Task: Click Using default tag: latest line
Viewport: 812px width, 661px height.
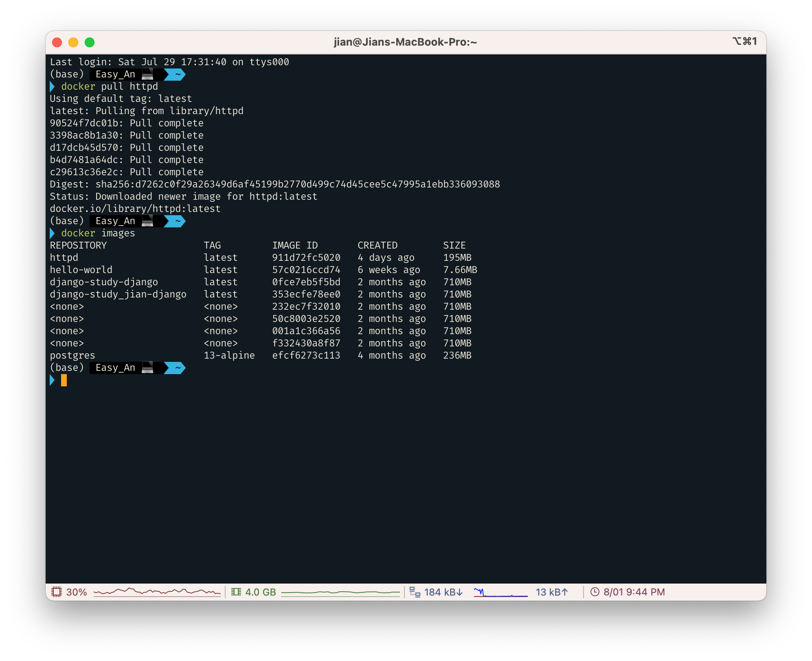Action: click(121, 99)
